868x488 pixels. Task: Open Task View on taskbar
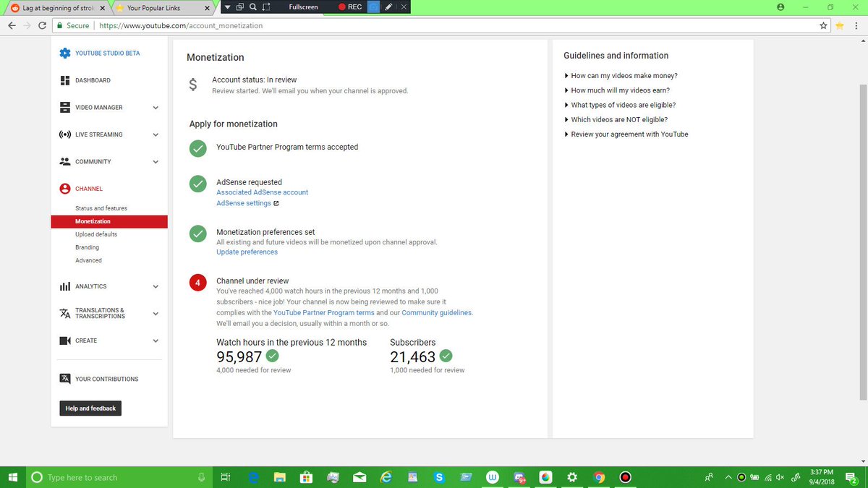coord(225,477)
